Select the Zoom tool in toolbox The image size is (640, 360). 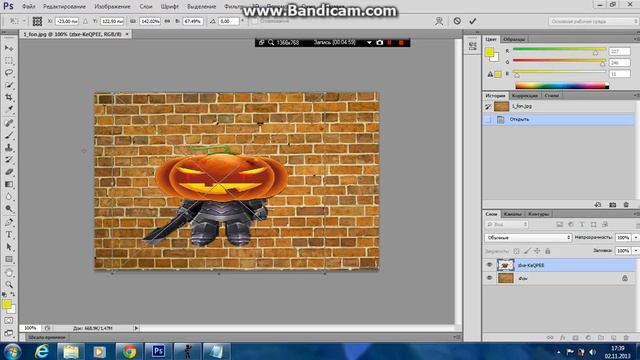(x=9, y=284)
